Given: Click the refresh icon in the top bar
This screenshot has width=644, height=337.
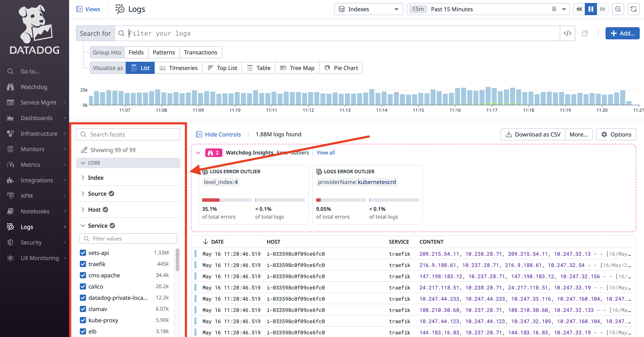Looking at the screenshot, I should pyautogui.click(x=633, y=9).
